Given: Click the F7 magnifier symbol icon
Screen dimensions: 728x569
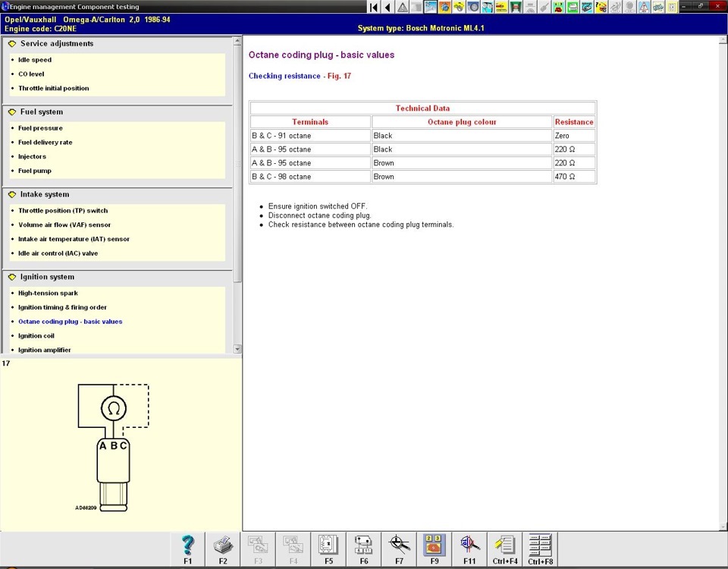Looking at the screenshot, I should tap(400, 549).
